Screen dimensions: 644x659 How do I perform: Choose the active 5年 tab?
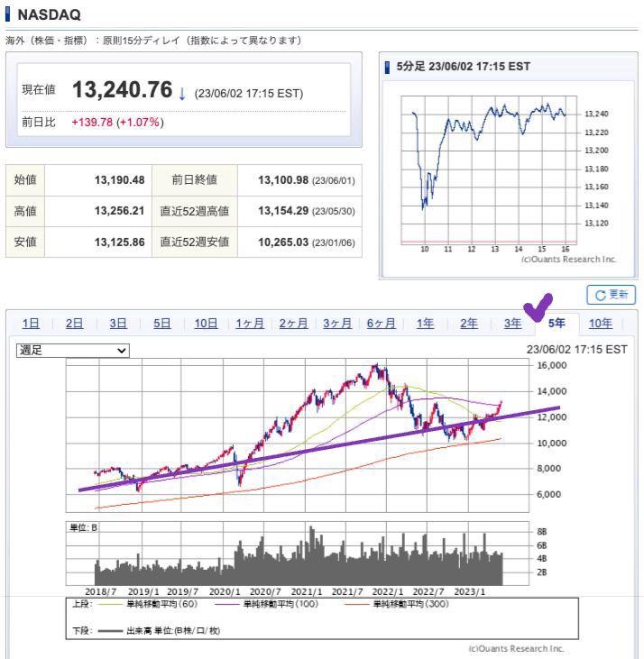pyautogui.click(x=557, y=324)
